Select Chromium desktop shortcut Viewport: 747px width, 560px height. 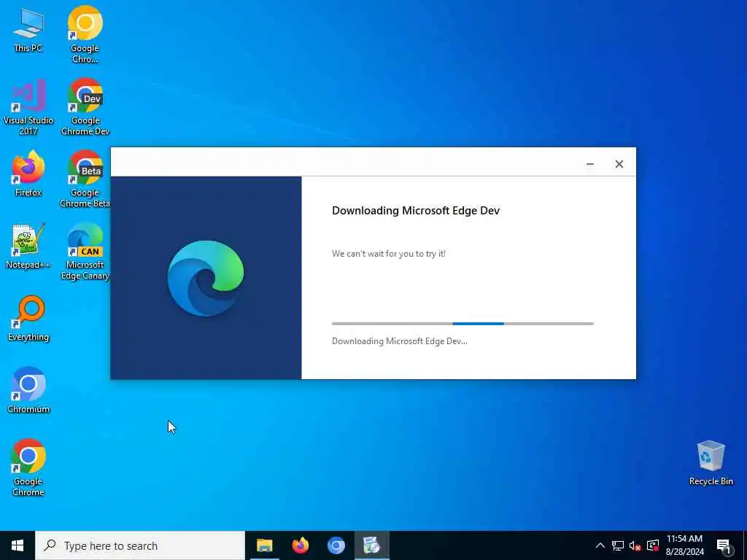pyautogui.click(x=28, y=391)
